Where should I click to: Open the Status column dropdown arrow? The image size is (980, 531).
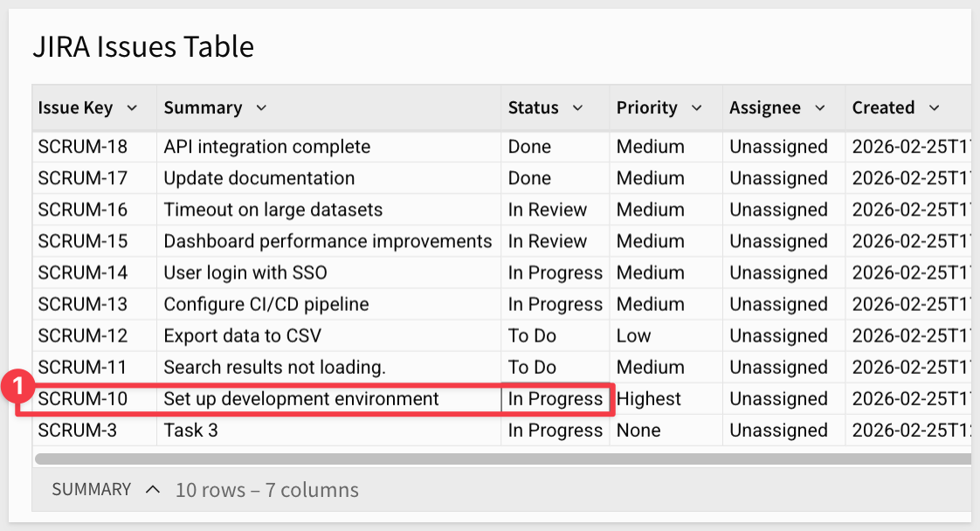pos(577,108)
